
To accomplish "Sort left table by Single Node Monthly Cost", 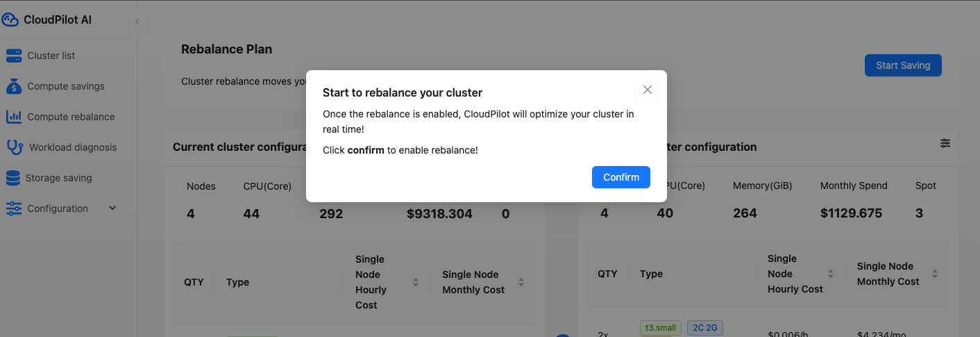I will point(521,282).
